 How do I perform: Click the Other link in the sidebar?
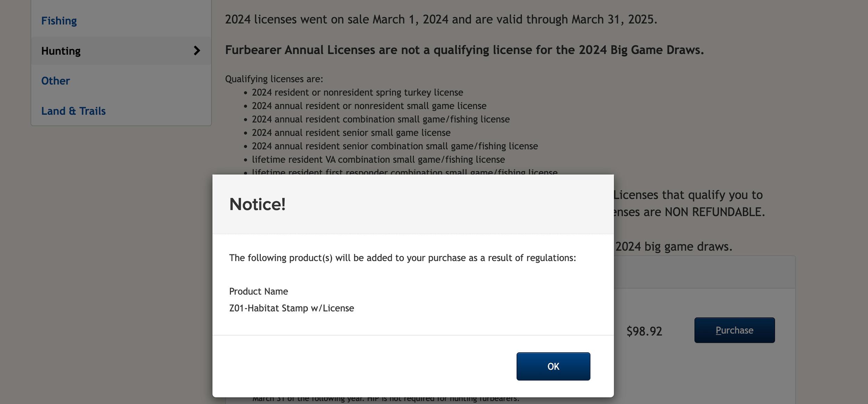click(55, 81)
